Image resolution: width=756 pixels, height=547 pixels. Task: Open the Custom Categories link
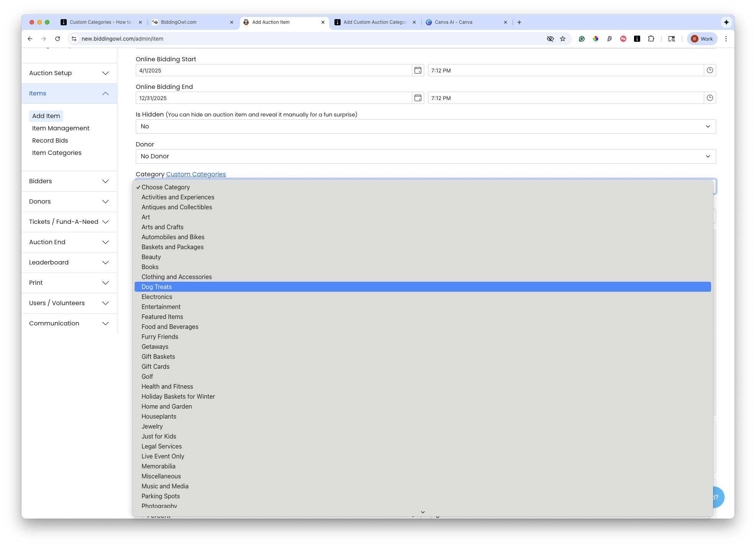pyautogui.click(x=196, y=174)
